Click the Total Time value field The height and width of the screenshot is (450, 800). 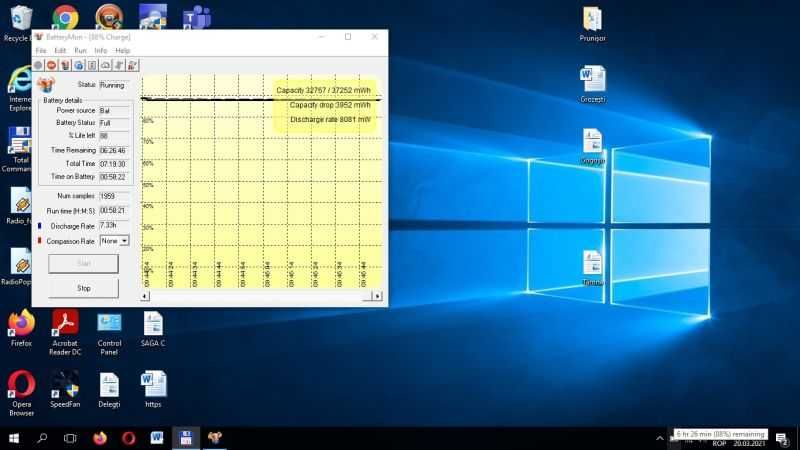point(114,164)
